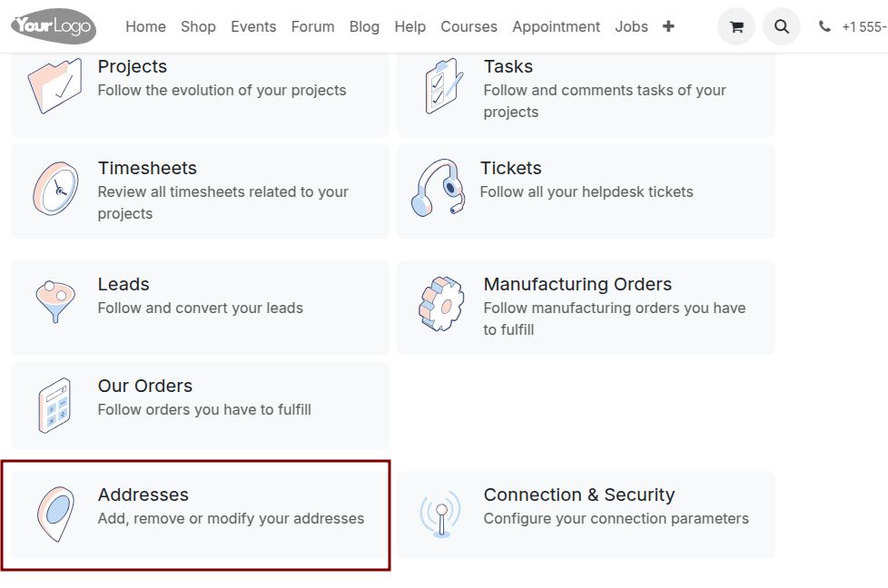Click the Timesheets clock icon
Screen dimensions: 888x588
pos(55,189)
